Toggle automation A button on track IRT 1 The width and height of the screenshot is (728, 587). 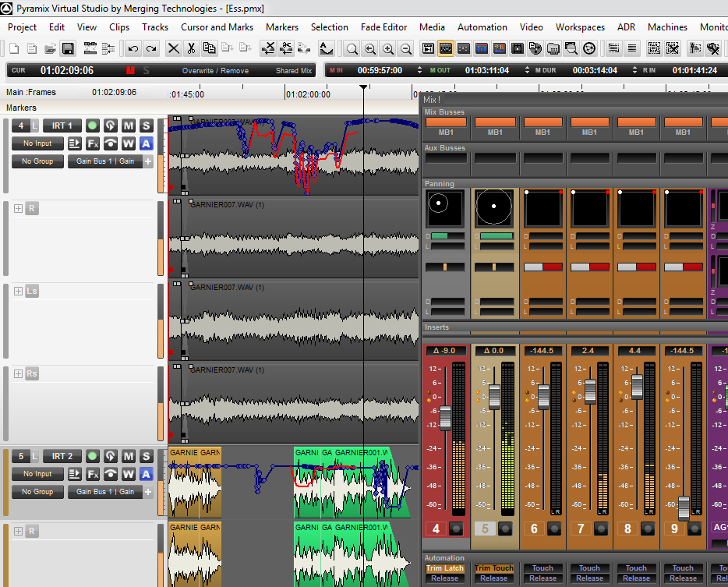pos(147,143)
